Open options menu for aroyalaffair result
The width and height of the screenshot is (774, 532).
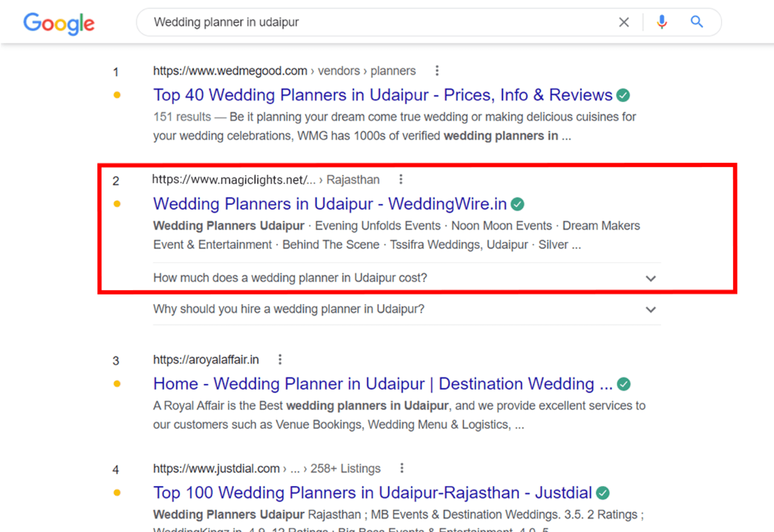point(280,359)
